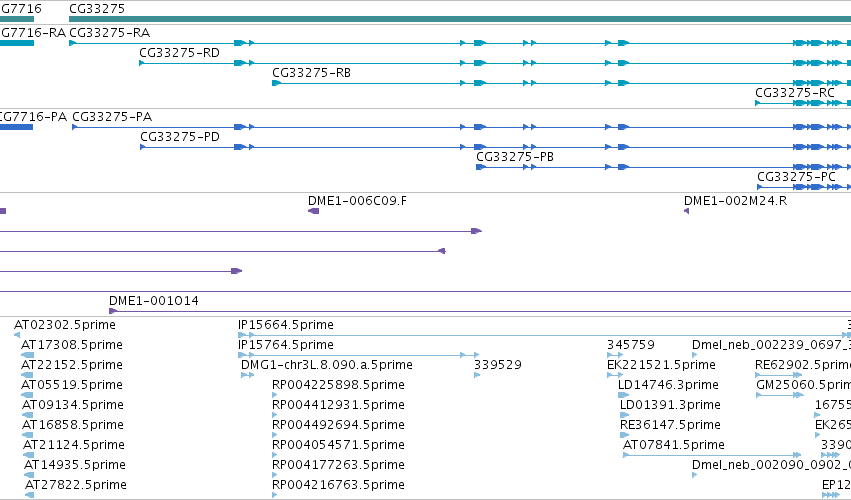
Task: Click the RP004225898.5prime arrow glyph
Action: click(x=275, y=395)
